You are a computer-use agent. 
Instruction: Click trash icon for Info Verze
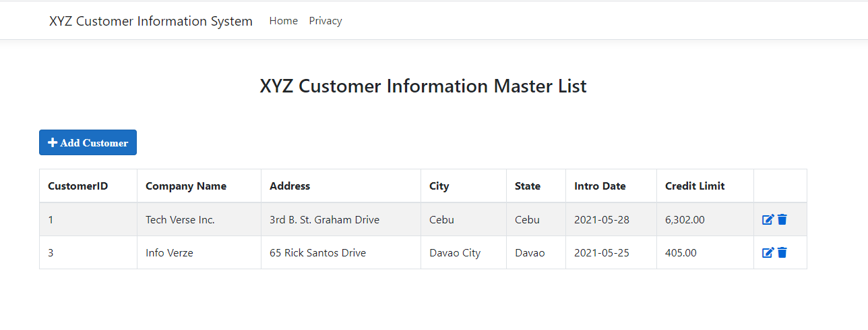pos(782,252)
